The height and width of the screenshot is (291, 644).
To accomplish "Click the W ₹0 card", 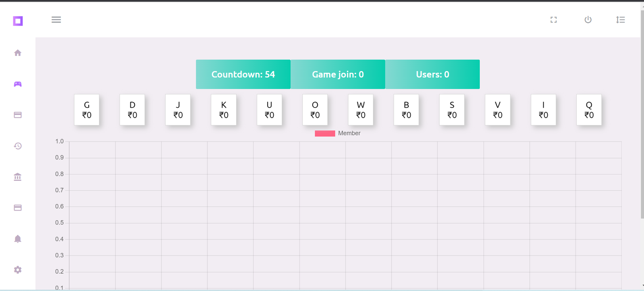I will click(361, 110).
